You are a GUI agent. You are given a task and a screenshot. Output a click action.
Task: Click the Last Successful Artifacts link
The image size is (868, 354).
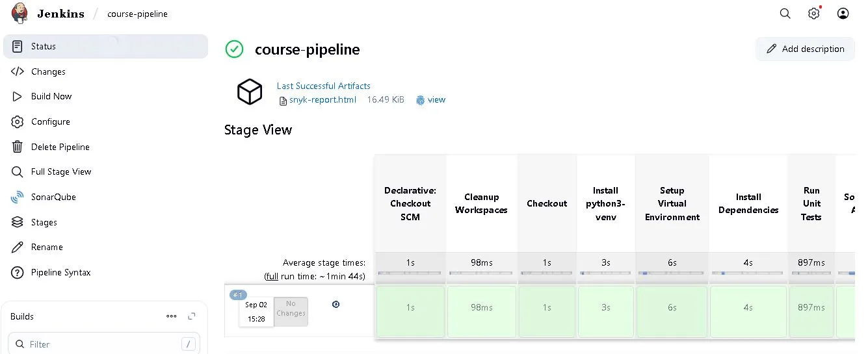tap(323, 86)
